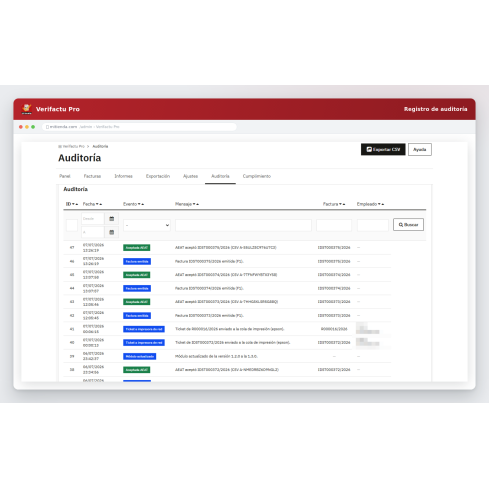Click the Exportar CSV button
Screen dimensions: 489x489
coord(383,149)
